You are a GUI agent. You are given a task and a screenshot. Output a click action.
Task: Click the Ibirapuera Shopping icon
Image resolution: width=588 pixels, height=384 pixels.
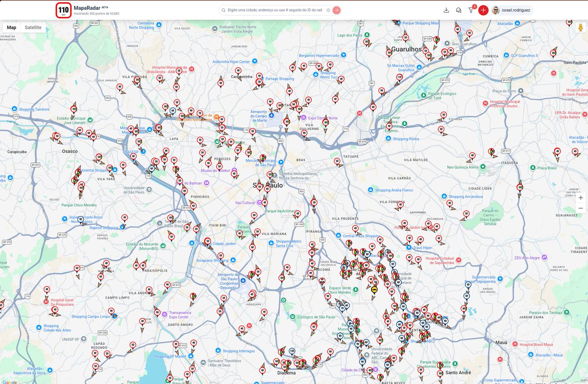(232, 261)
